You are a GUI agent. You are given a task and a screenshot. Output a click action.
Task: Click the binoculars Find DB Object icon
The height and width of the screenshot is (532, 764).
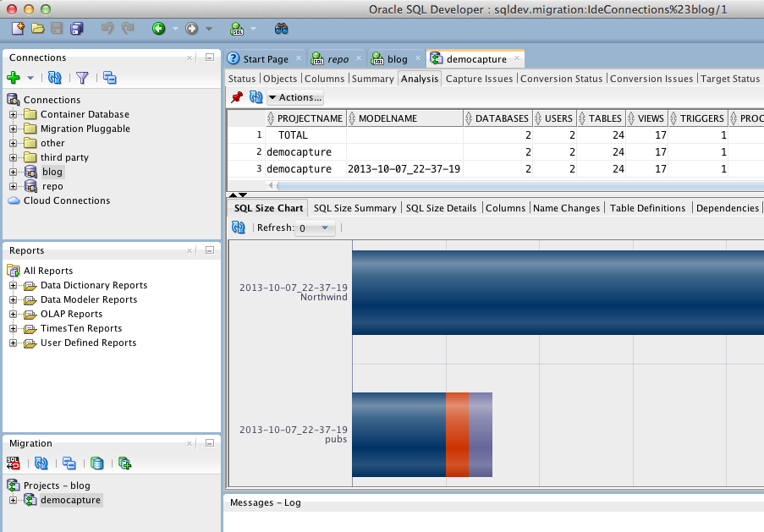(x=281, y=29)
